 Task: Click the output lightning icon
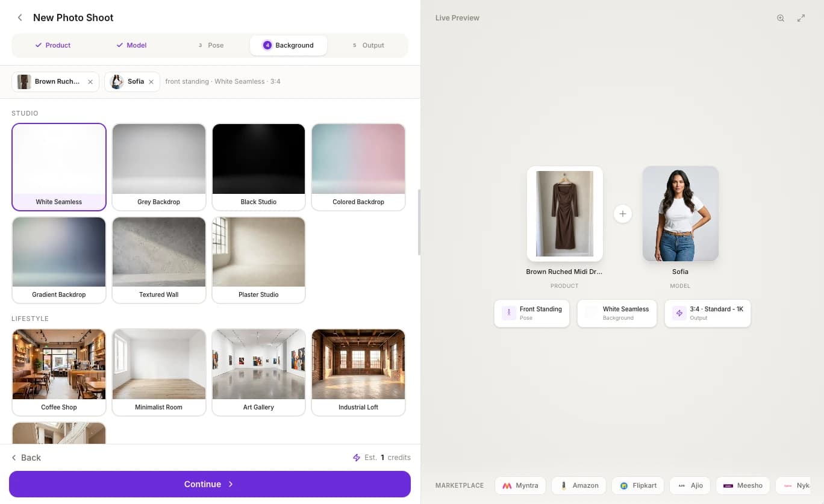click(x=679, y=313)
